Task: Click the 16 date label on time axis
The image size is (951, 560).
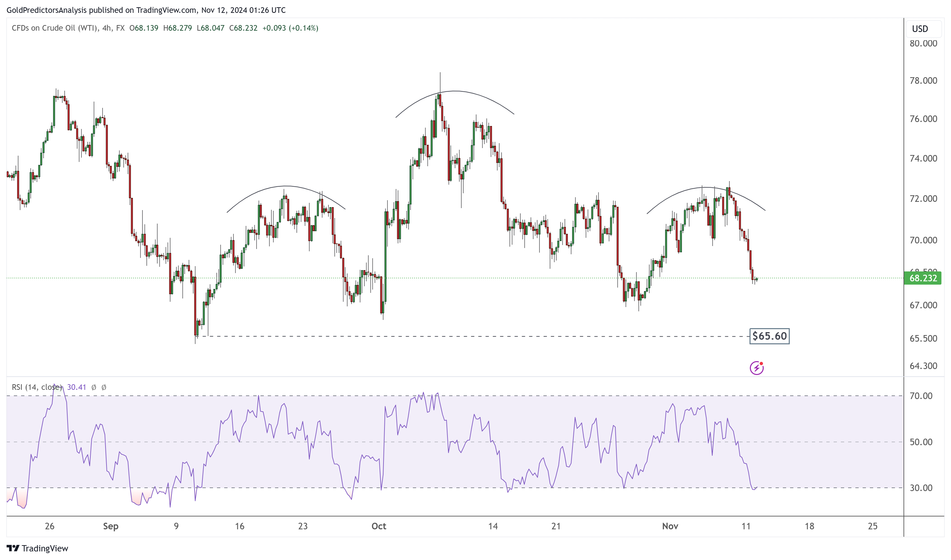Action: 240,526
